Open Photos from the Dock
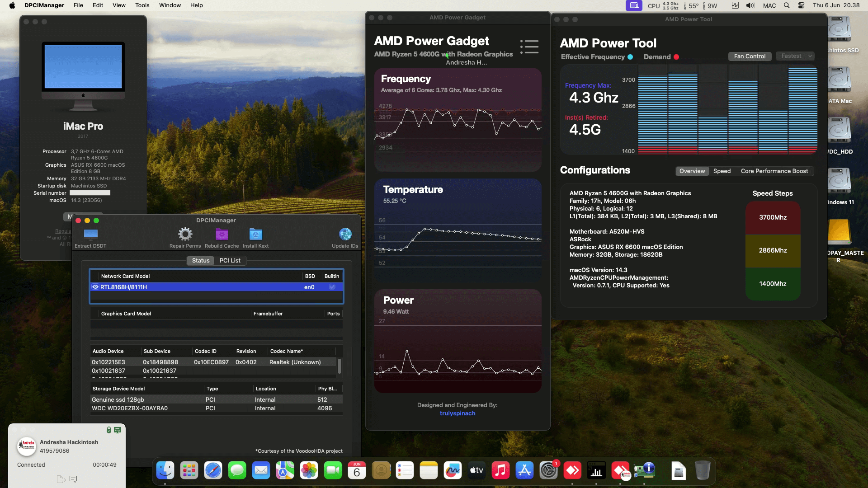The image size is (868, 488). tap(309, 471)
